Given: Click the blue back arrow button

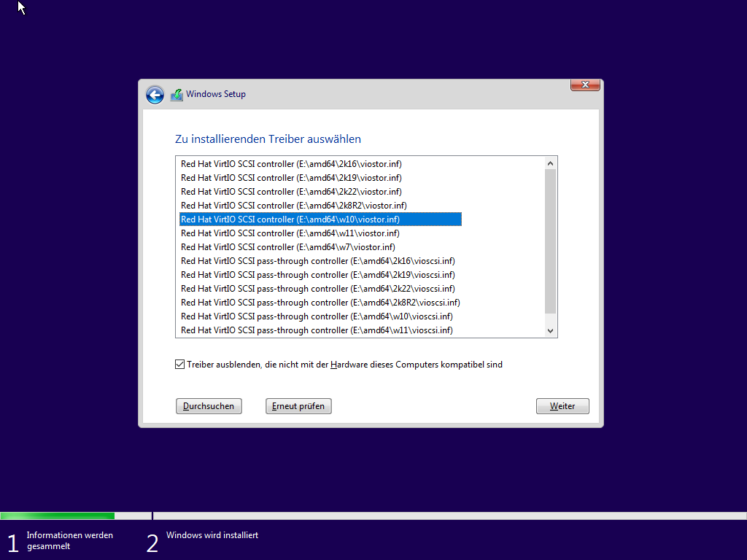Looking at the screenshot, I should [155, 95].
